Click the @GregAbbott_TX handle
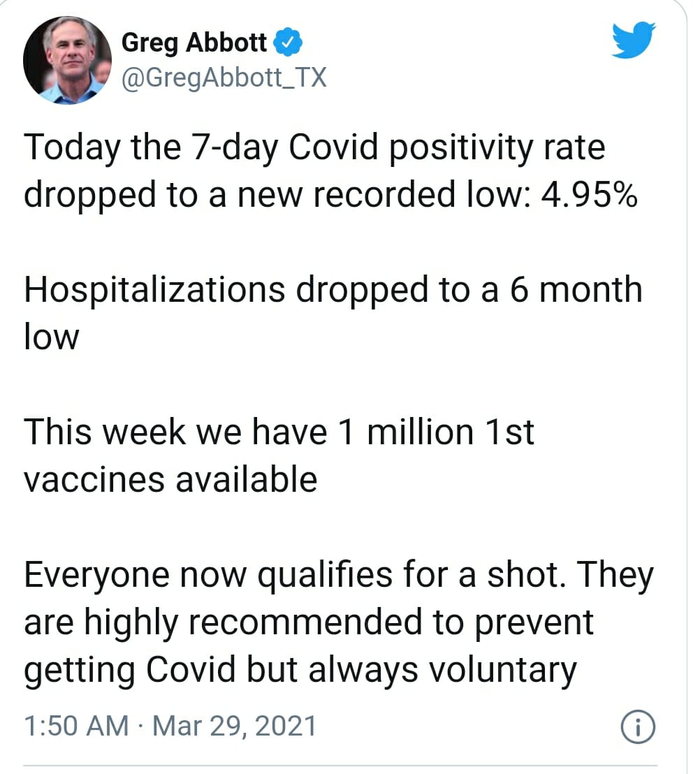This screenshot has width=700, height=774. tap(224, 78)
